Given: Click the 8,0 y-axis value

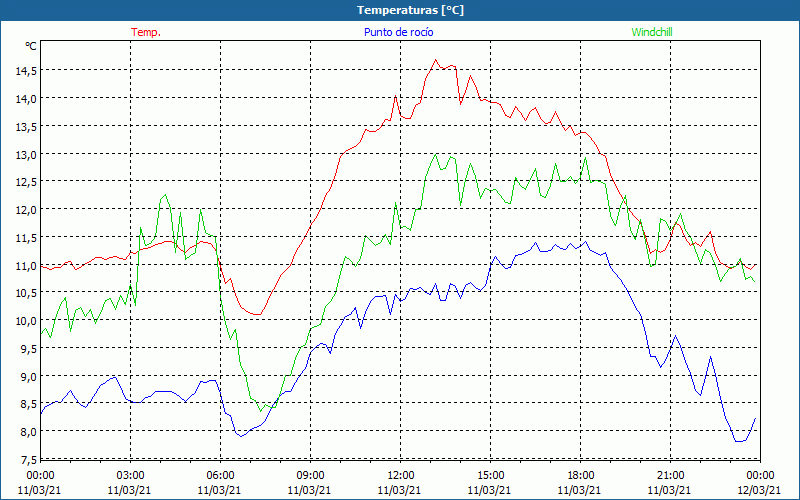Looking at the screenshot, I should tap(28, 432).
